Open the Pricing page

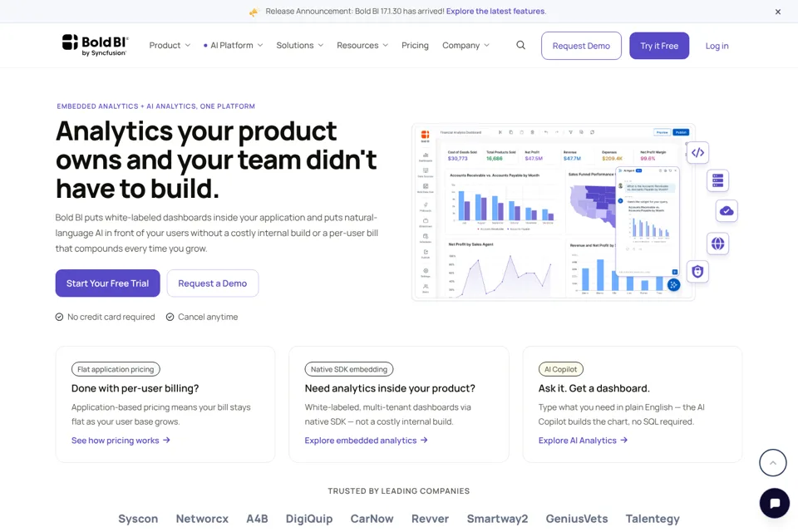(x=415, y=46)
